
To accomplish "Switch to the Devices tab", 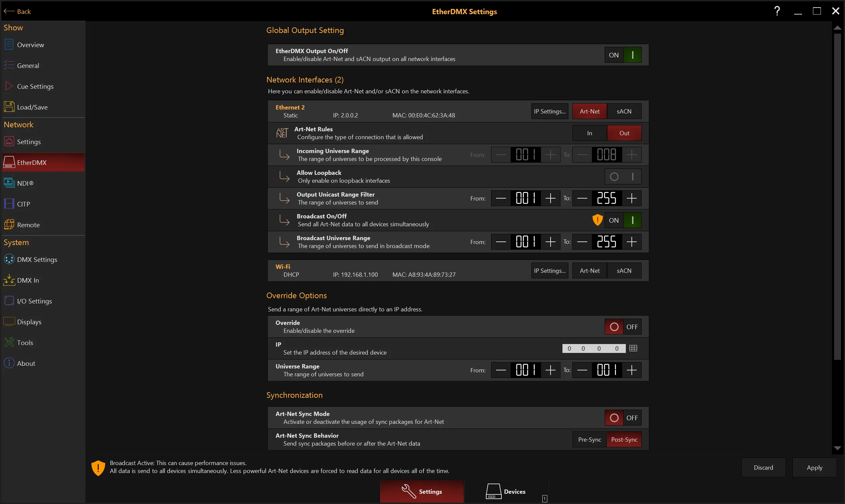I will pyautogui.click(x=506, y=491).
